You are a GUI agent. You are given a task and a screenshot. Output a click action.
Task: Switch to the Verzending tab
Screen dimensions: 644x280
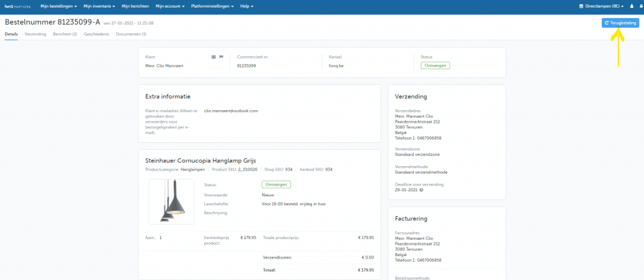click(35, 34)
